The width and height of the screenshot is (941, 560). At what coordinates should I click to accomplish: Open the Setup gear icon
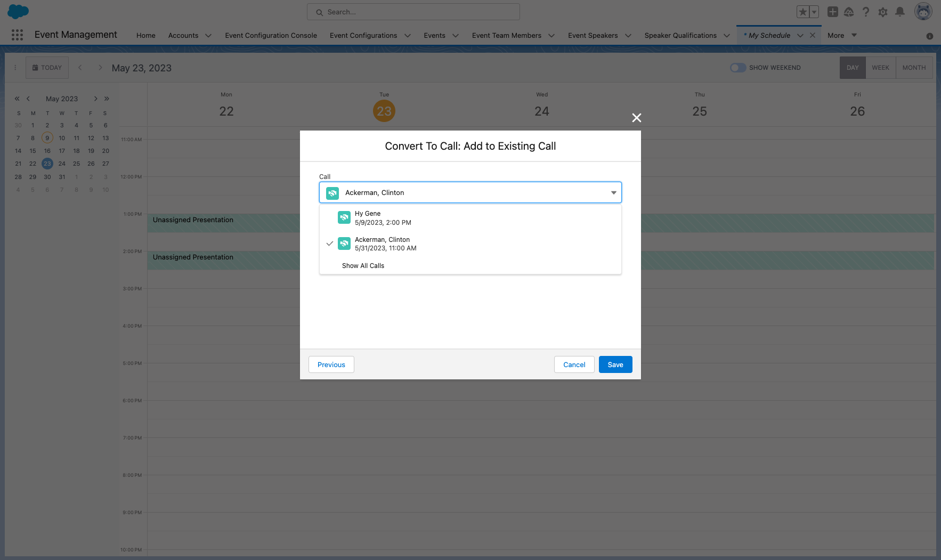883,12
